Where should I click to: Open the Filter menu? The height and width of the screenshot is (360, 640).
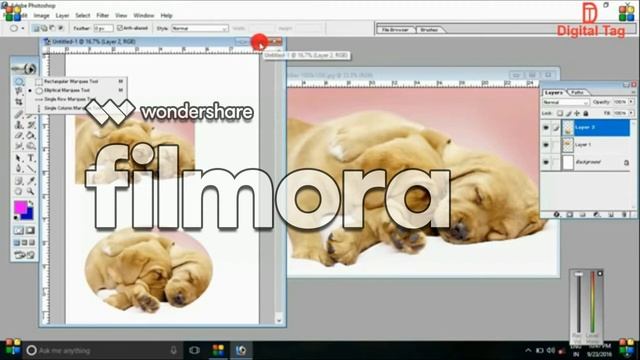(x=102, y=16)
